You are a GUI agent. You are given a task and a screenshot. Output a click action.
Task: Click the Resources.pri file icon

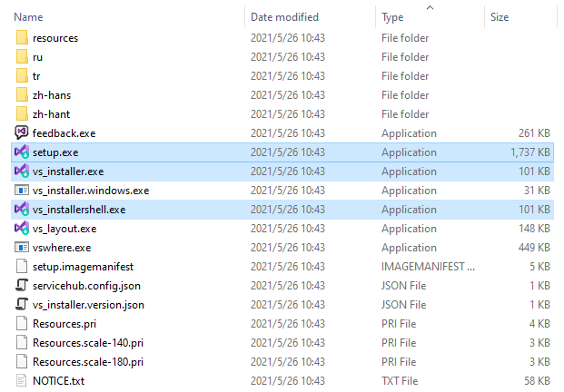tap(22, 323)
